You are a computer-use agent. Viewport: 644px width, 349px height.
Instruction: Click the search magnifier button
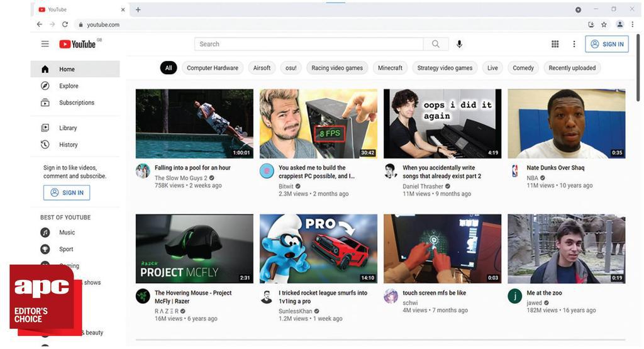pos(436,44)
